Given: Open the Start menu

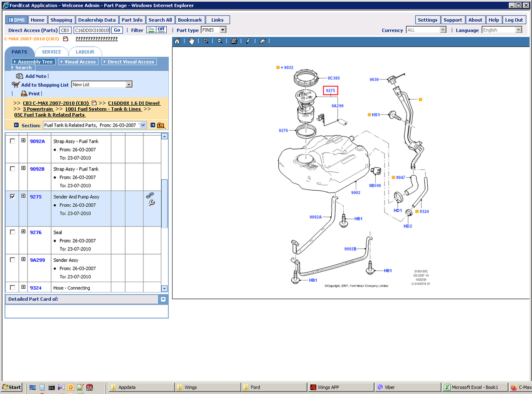Looking at the screenshot, I should [12, 387].
